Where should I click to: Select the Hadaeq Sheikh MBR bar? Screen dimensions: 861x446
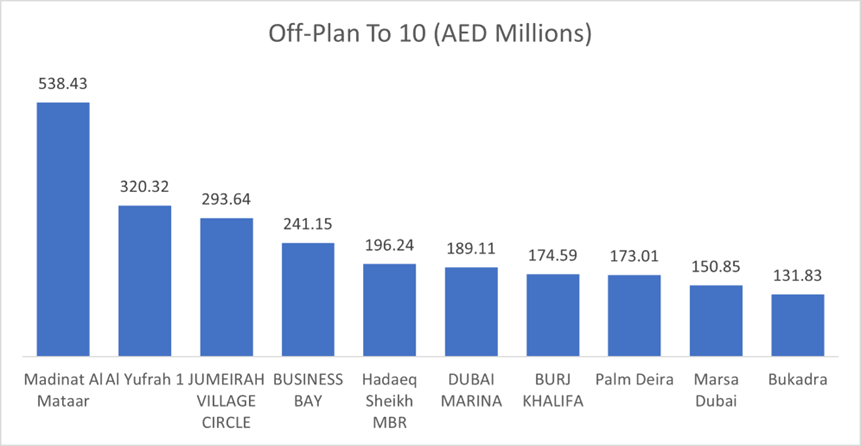[x=389, y=309]
